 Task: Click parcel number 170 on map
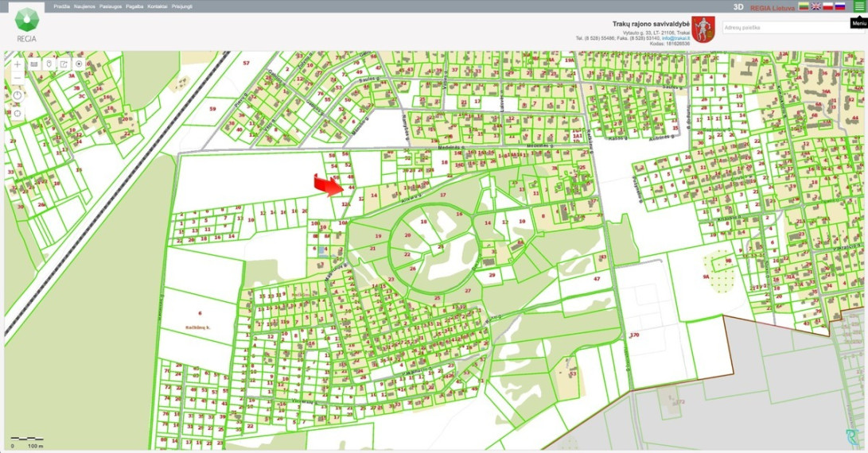[x=634, y=335]
